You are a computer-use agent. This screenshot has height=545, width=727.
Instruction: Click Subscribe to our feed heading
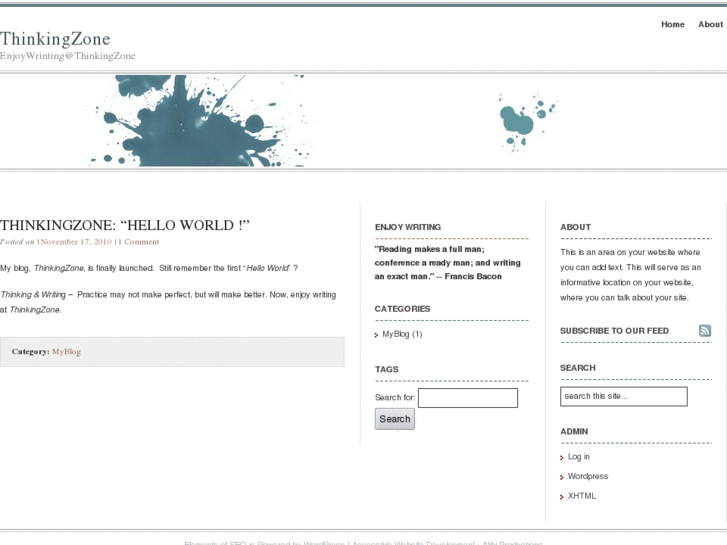[x=614, y=331]
